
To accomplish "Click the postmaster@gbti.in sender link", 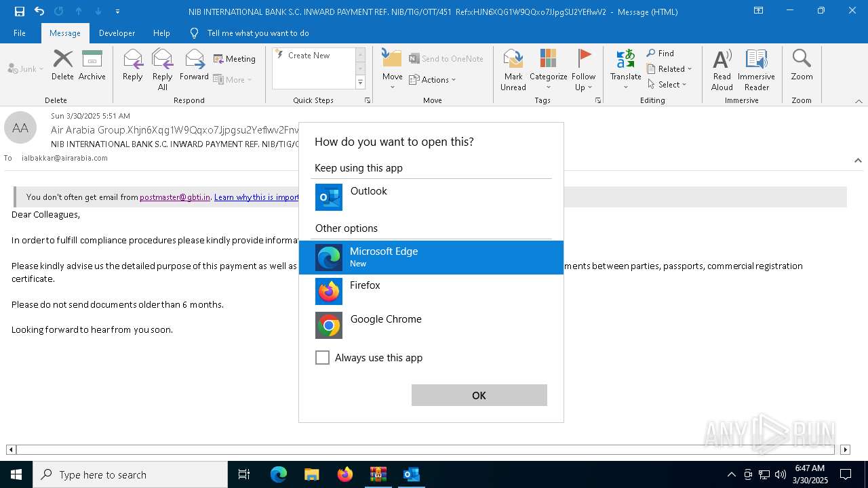I will [175, 197].
